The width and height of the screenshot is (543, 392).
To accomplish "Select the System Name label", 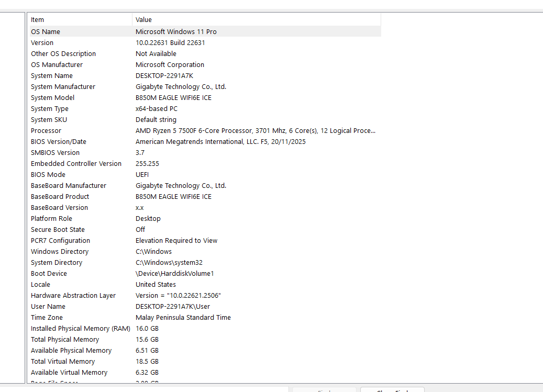I will (x=52, y=76).
